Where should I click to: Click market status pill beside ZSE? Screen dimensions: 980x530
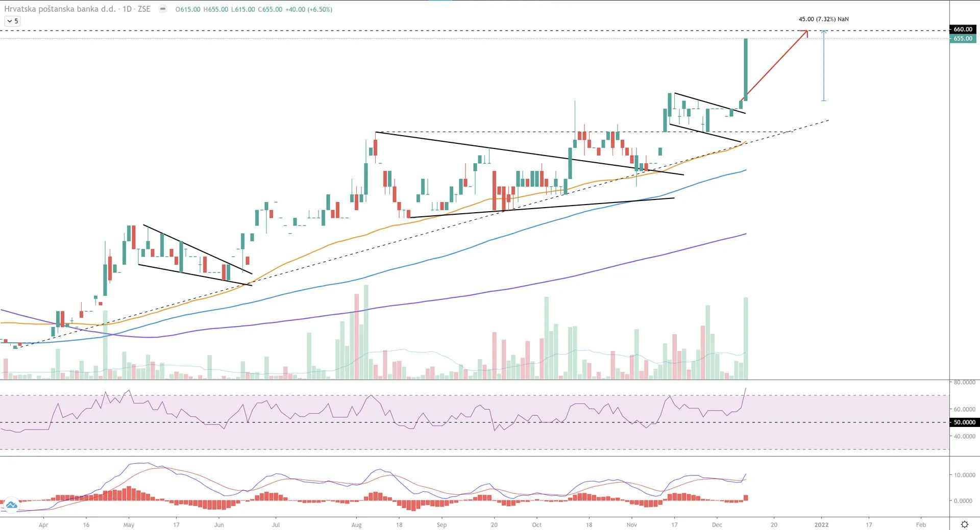[162, 9]
